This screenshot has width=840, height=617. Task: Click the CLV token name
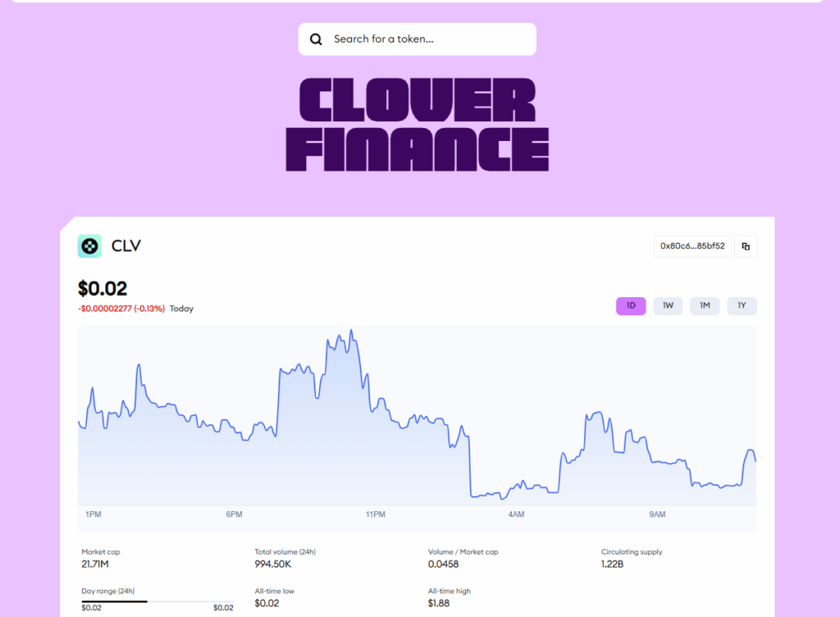tap(126, 246)
